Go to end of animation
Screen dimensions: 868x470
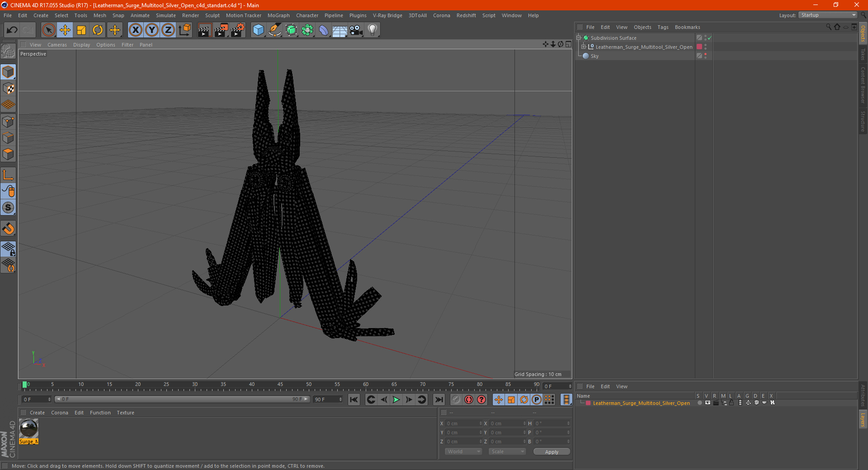(439, 399)
